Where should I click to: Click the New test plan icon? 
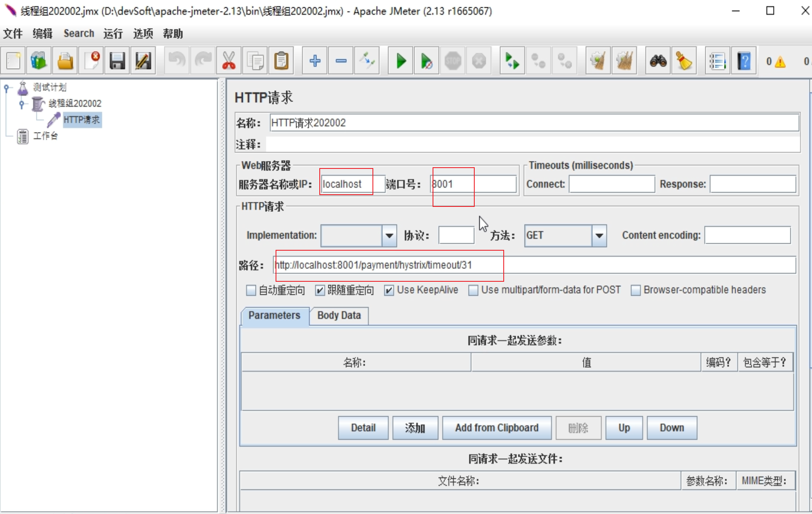click(x=13, y=61)
